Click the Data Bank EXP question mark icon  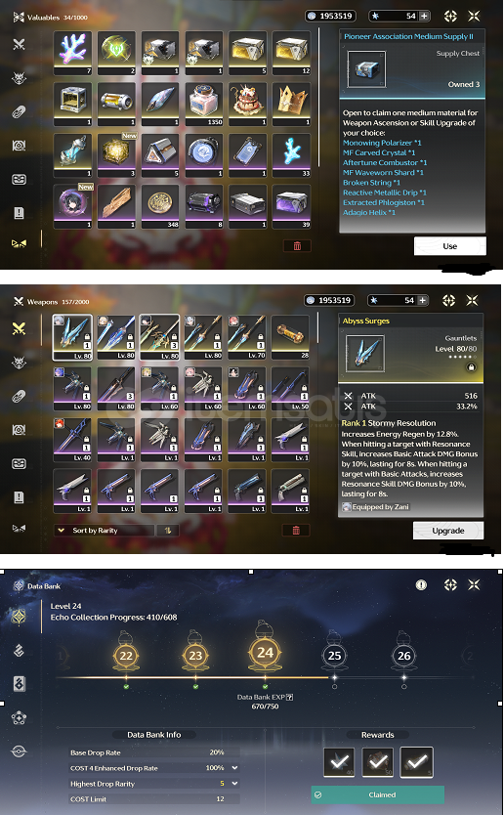pos(290,697)
